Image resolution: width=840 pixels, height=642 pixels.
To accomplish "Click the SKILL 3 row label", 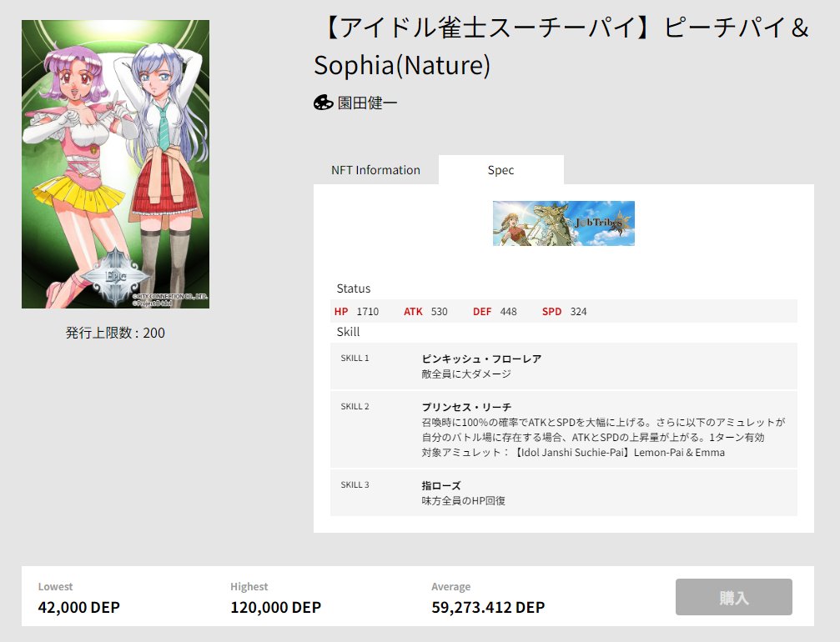I will tap(355, 484).
